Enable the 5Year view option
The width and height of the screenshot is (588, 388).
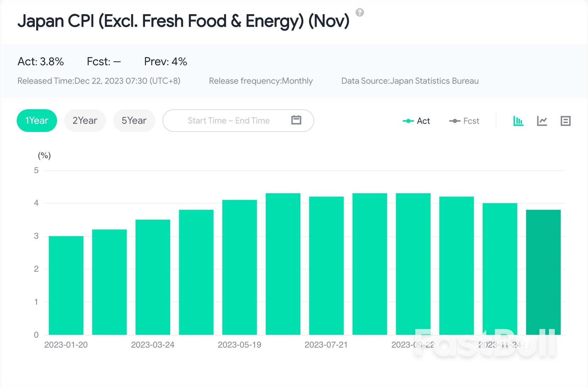[x=134, y=121]
